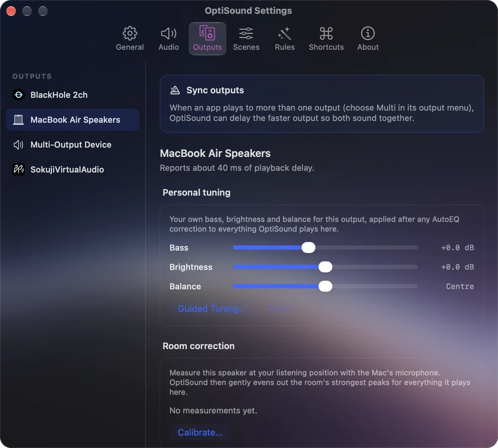Close the OptiSound Settings window
The height and width of the screenshot is (448, 498).
[11, 11]
